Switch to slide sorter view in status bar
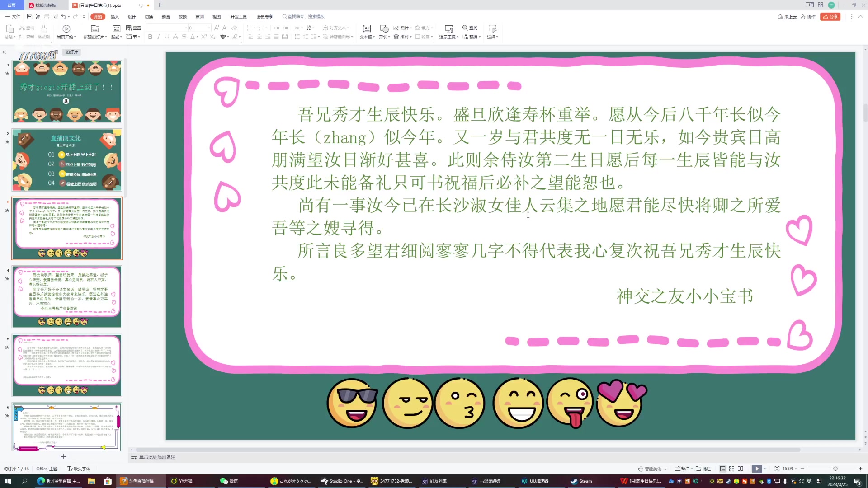 731,469
